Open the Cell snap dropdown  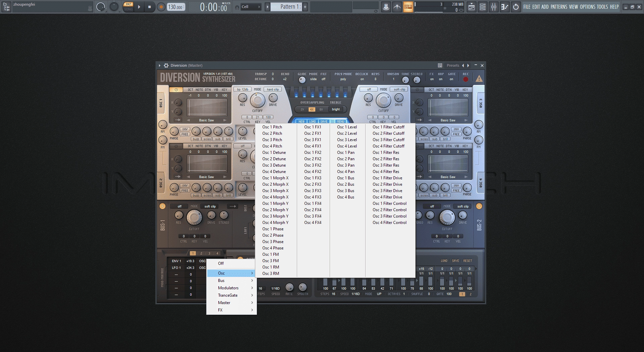251,7
